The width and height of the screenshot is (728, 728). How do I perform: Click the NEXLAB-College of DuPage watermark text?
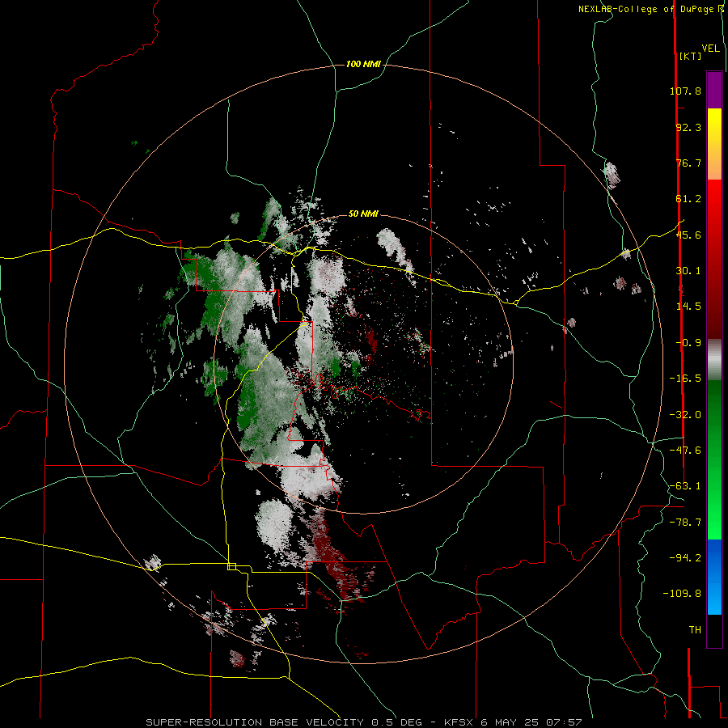coord(651,9)
